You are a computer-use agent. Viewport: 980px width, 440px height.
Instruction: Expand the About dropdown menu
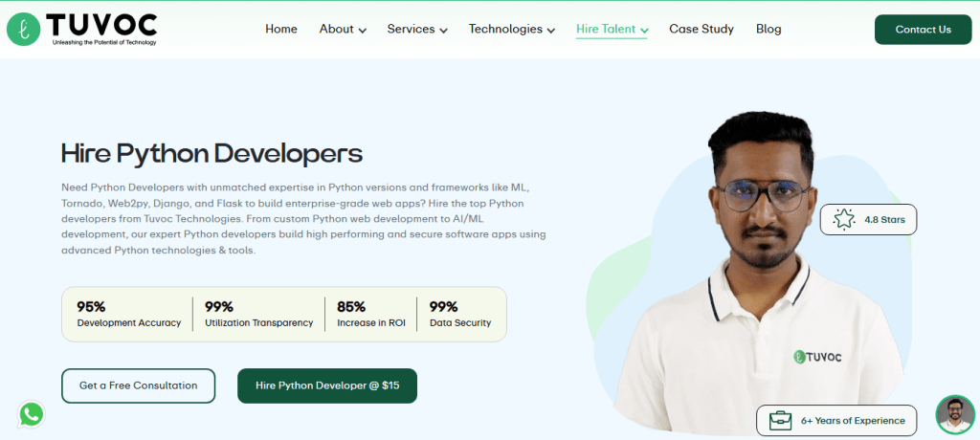343,29
